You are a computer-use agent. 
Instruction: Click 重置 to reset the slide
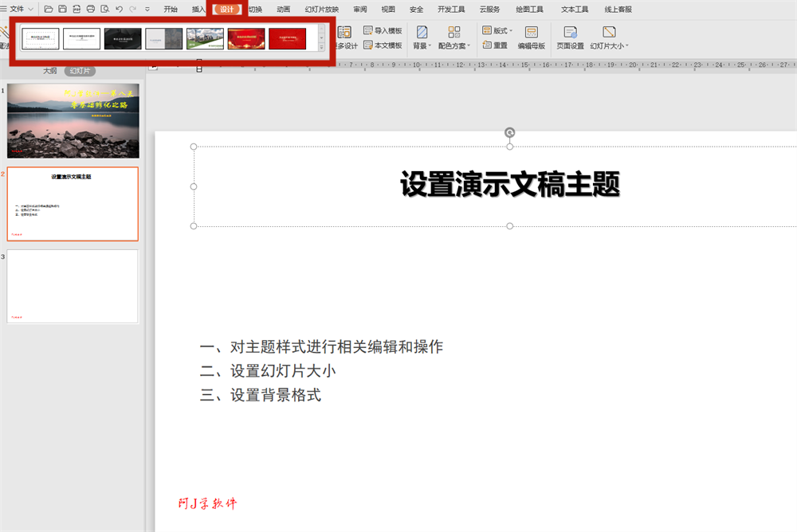coord(495,45)
